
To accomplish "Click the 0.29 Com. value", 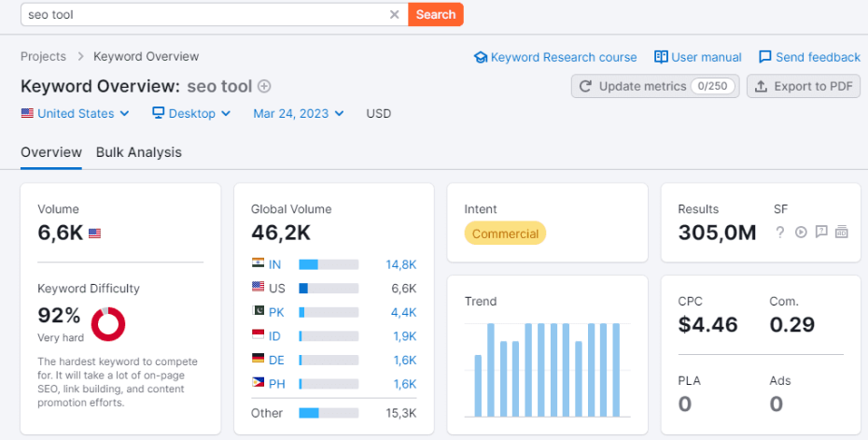I will (791, 325).
